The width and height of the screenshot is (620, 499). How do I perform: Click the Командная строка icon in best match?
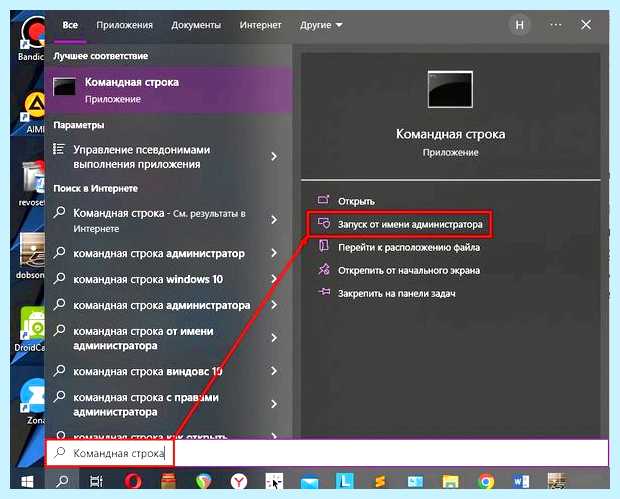point(64,87)
